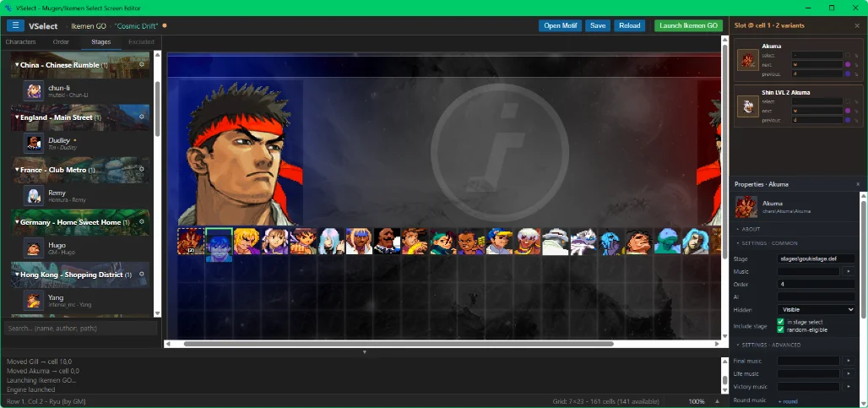Select Hugo portrait in the Stages list
868x408 pixels.
tap(34, 248)
